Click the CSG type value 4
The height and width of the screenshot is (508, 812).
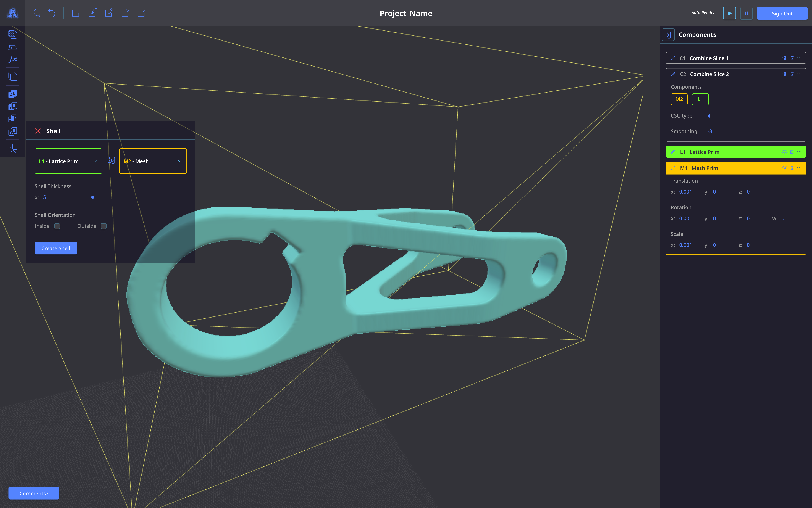(x=709, y=116)
